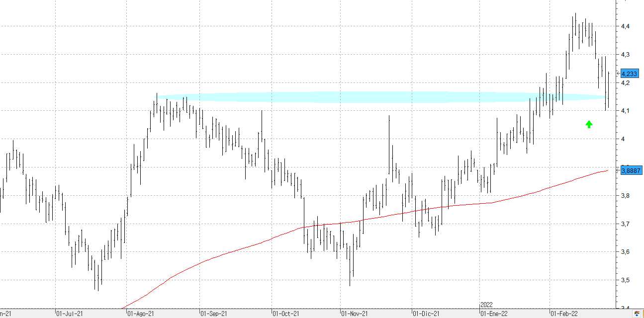Click the 3,7 level on the price axis
The image size is (644, 318).
(x=626, y=224)
